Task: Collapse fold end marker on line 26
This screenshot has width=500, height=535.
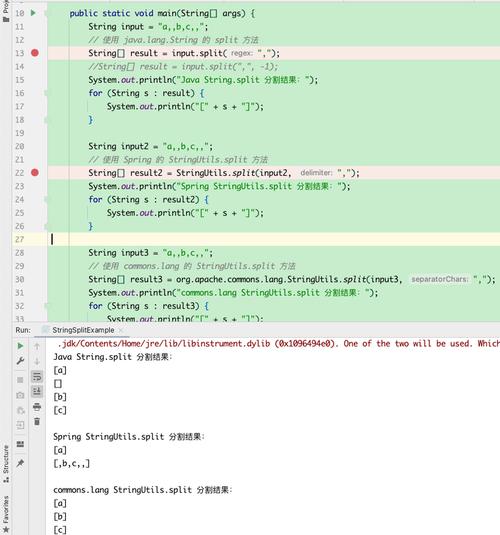Action: (46, 226)
